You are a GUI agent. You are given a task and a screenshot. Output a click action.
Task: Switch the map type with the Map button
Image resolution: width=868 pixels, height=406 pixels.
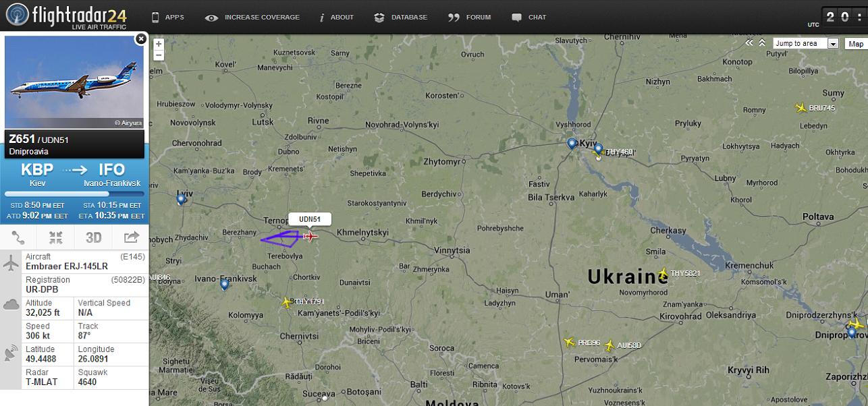(x=856, y=43)
